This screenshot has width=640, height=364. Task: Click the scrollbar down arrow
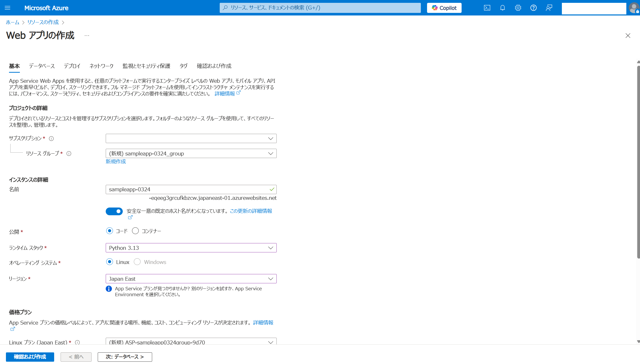pos(638,342)
